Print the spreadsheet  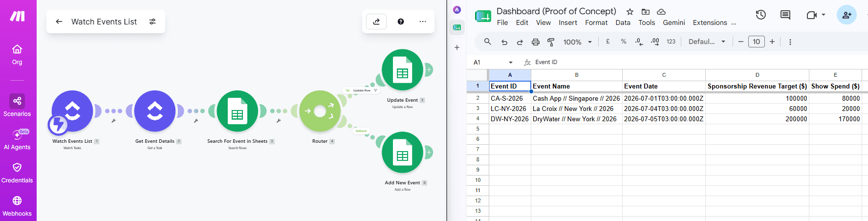tap(536, 42)
